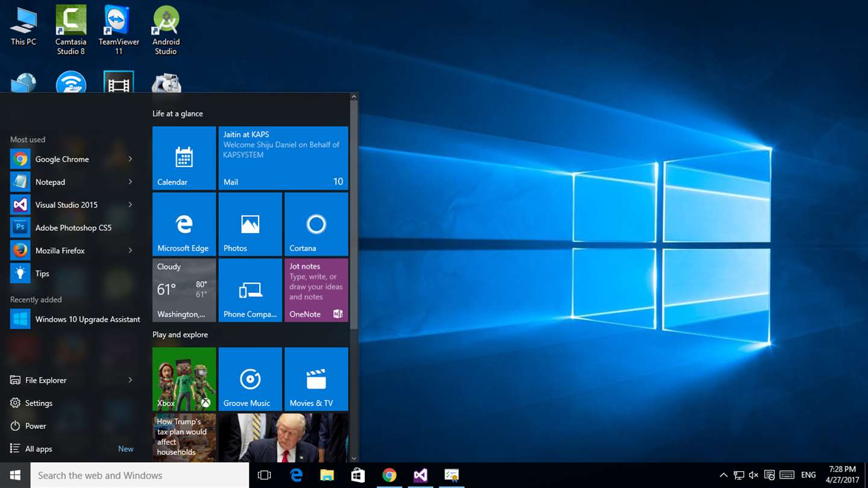
Task: Click the Search the web and Windows box
Action: tap(140, 475)
